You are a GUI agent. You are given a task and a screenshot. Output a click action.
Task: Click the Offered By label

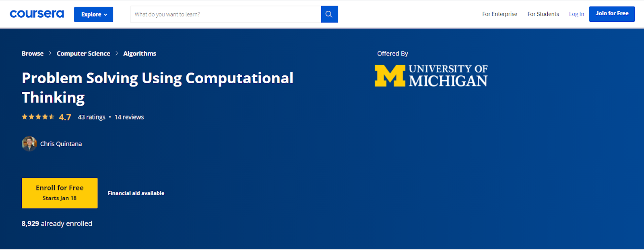pyautogui.click(x=392, y=54)
